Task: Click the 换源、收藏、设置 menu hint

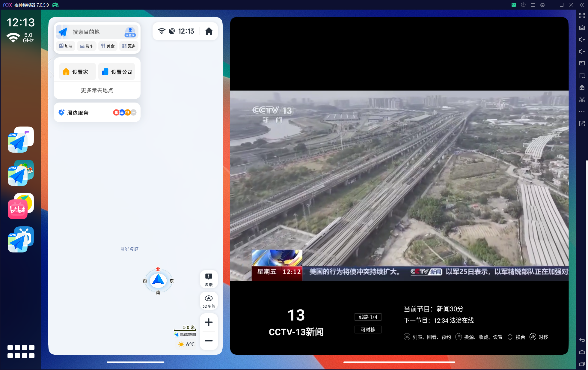Action: [479, 337]
